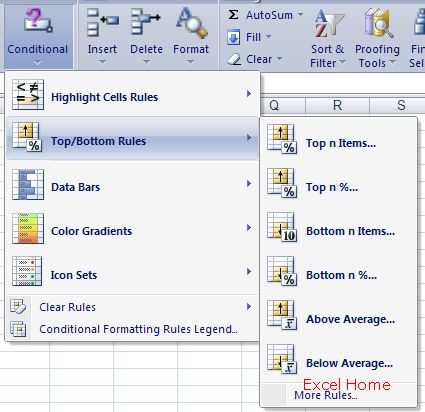Choose the Color Gradients icon

pyautogui.click(x=28, y=228)
